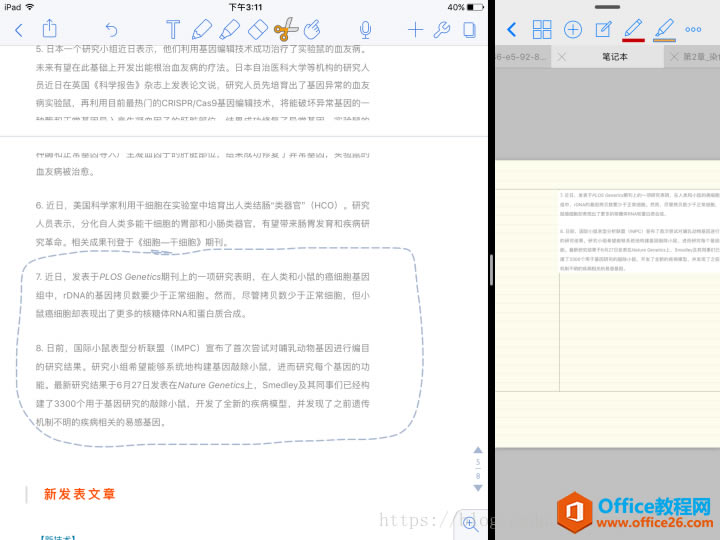720x540 pixels.
Task: Tap the undo arrow
Action: [112, 30]
